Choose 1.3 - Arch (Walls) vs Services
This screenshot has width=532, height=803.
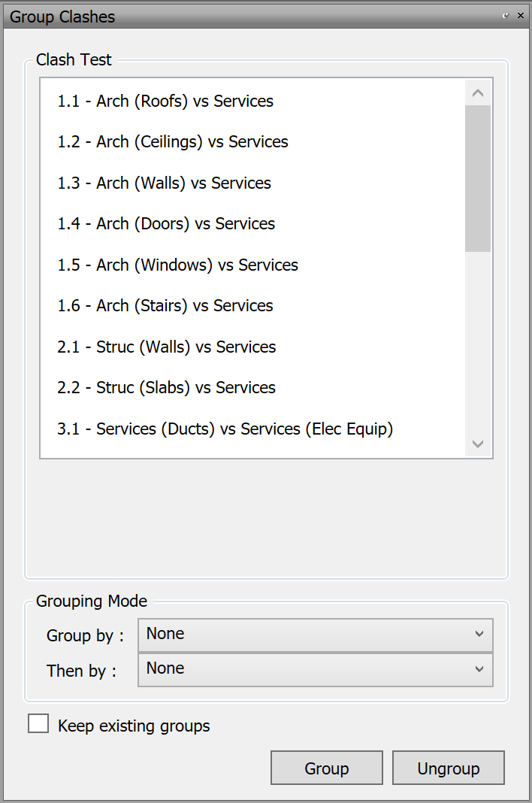click(164, 183)
